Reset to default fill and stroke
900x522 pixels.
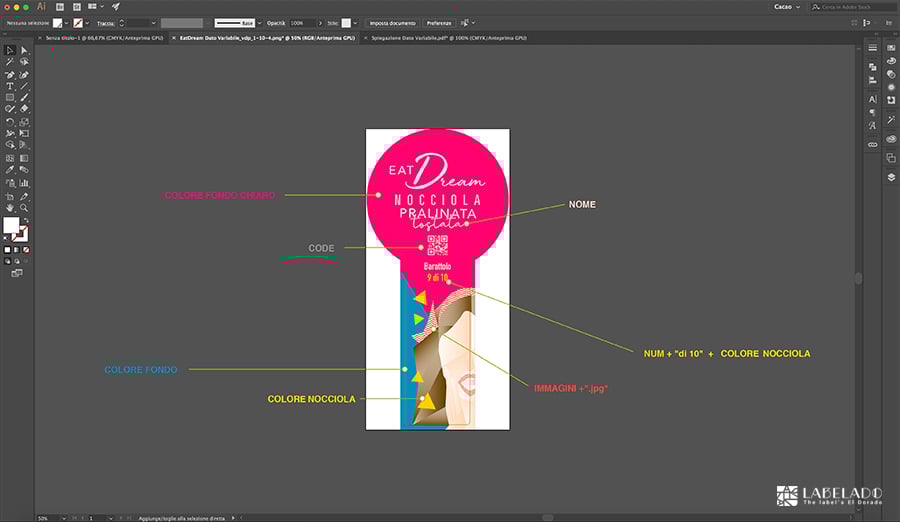6,238
